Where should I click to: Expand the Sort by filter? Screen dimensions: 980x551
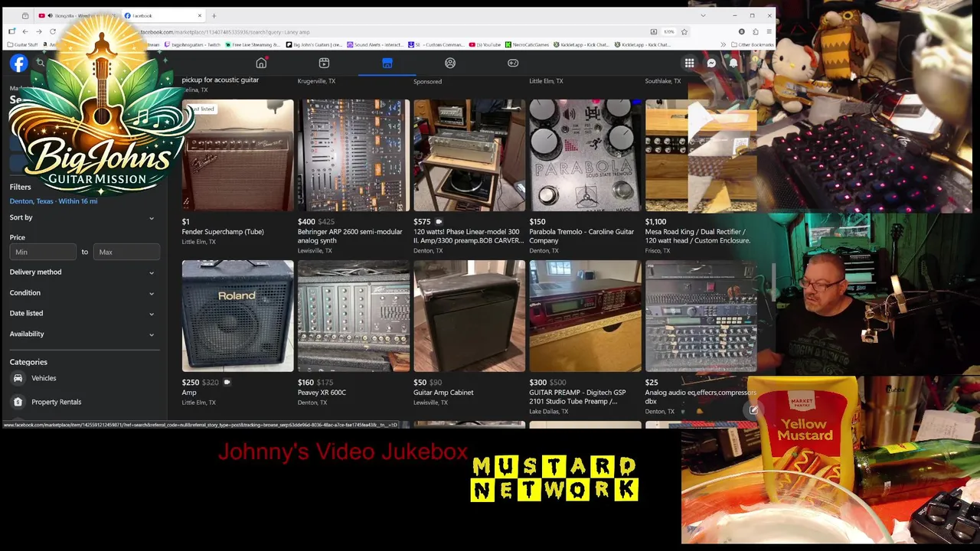83,217
